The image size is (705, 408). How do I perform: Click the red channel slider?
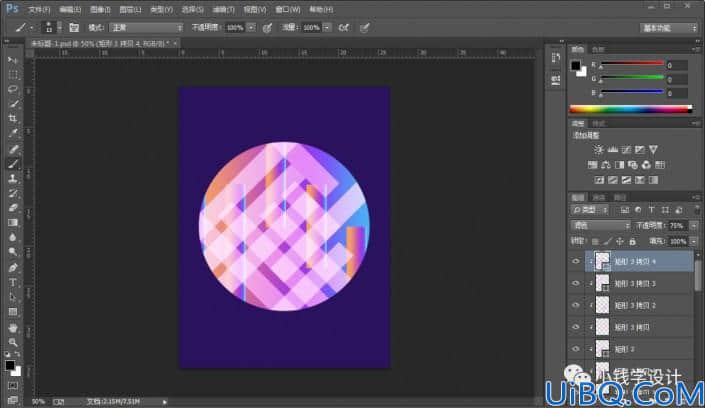(632, 64)
